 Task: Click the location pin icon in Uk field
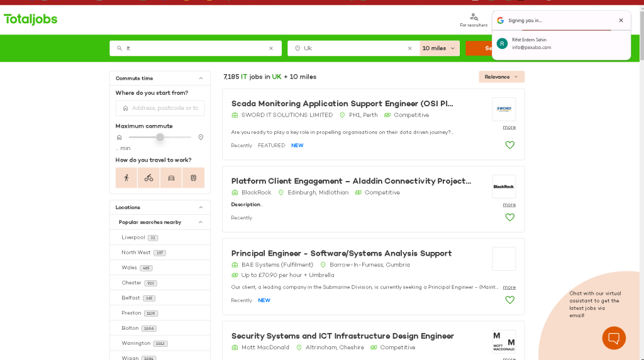coord(297,48)
